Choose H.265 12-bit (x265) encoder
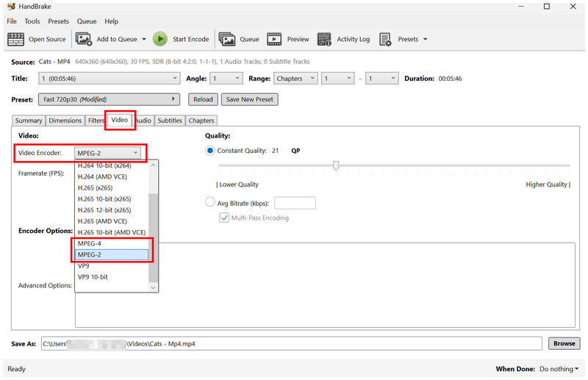The image size is (588, 380). pos(112,210)
